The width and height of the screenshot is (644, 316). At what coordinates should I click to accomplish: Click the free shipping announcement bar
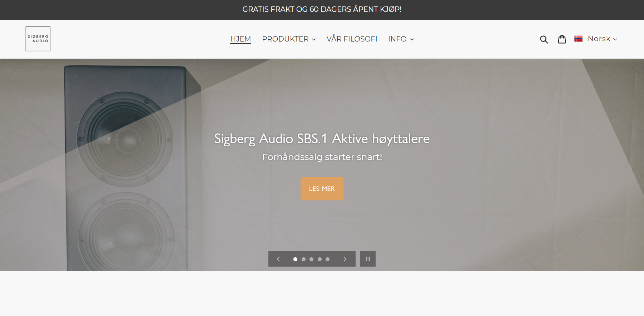coord(322,9)
